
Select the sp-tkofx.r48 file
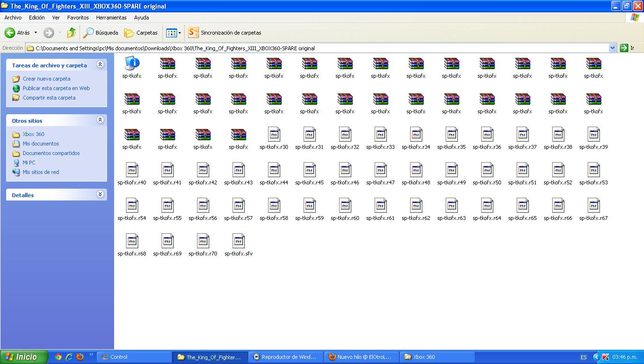coord(416,174)
